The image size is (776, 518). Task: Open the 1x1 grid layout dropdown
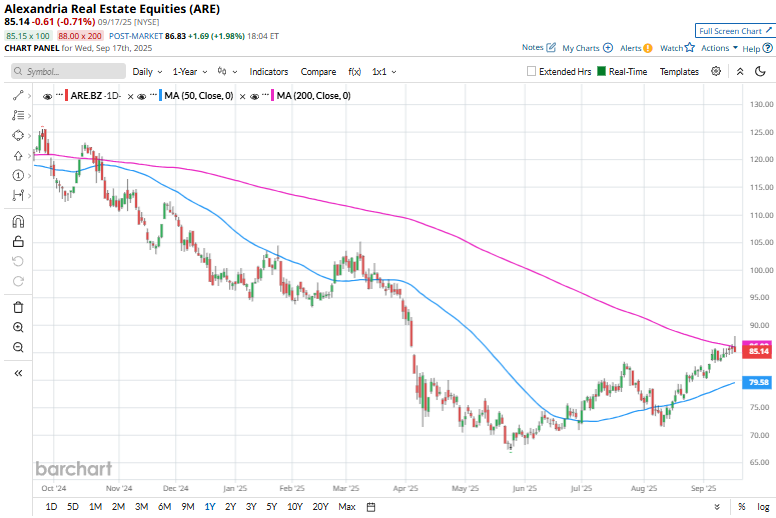(x=385, y=72)
